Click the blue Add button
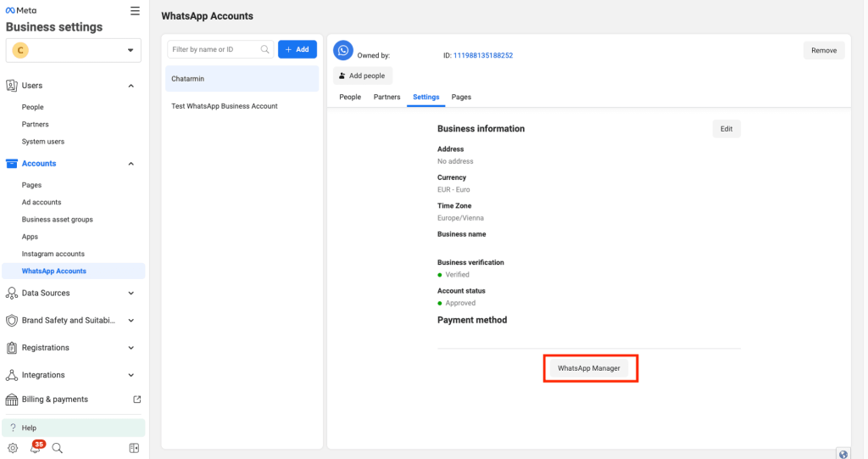Image resolution: width=868 pixels, height=459 pixels. (298, 50)
